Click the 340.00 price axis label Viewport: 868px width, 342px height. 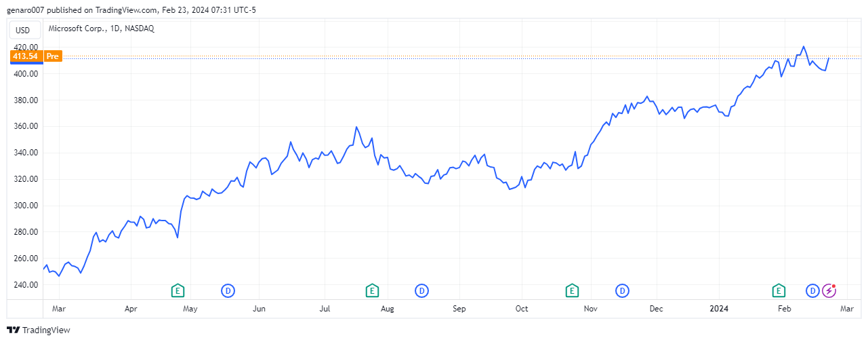click(x=26, y=153)
